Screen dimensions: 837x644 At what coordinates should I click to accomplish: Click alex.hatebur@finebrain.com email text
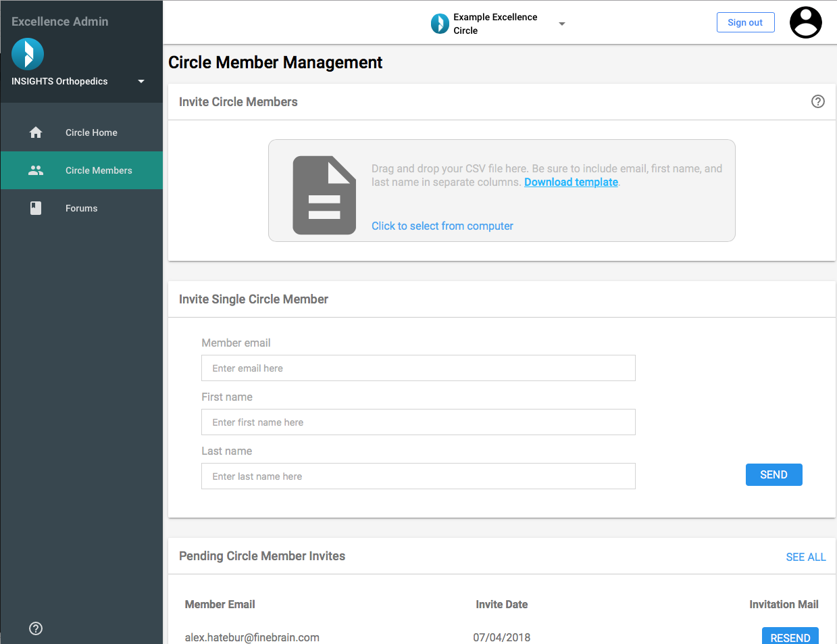tap(252, 637)
